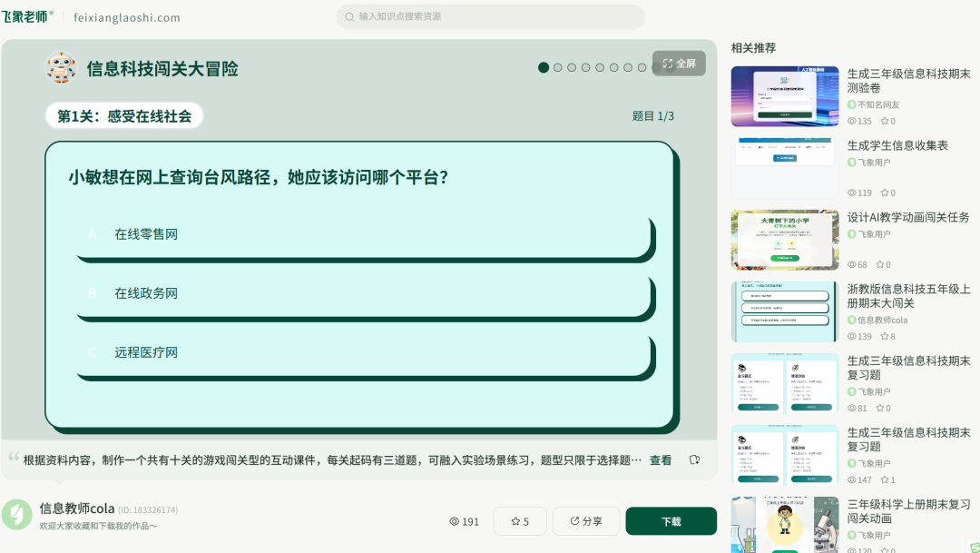
Task: Click the feedback icon next to 查看
Action: click(x=694, y=459)
